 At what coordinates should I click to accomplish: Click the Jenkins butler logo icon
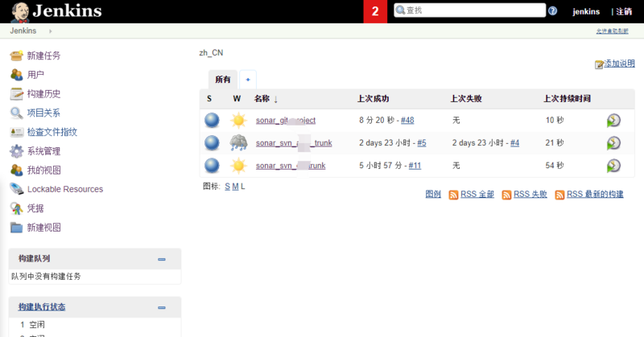pyautogui.click(x=19, y=12)
